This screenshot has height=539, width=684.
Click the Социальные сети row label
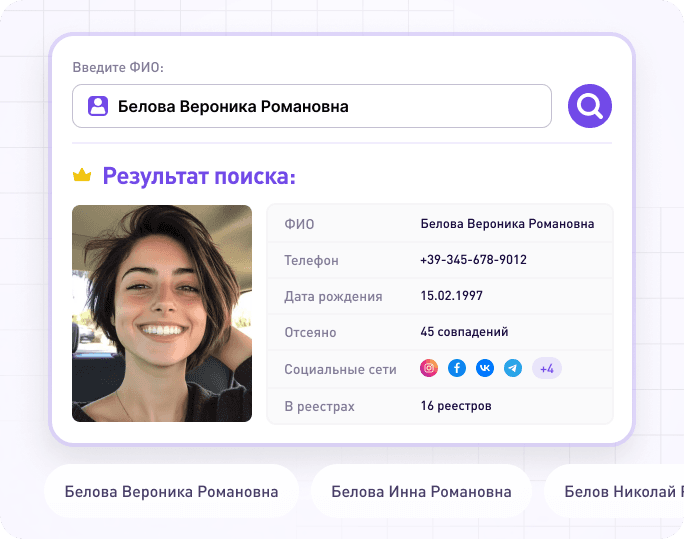point(341,369)
